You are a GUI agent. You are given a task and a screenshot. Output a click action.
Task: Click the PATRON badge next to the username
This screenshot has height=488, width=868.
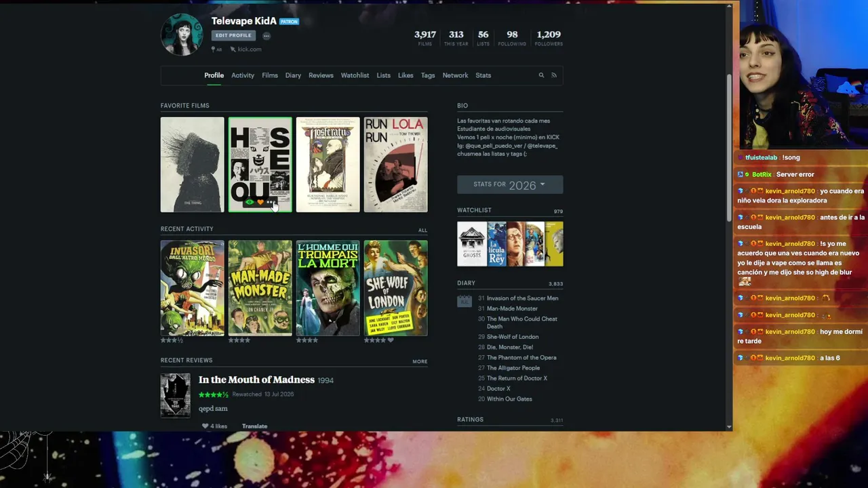click(x=289, y=22)
